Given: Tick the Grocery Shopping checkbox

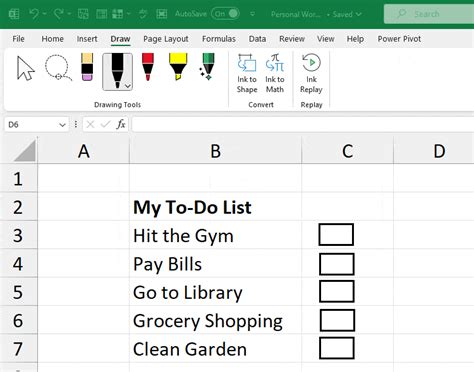Looking at the screenshot, I should click(x=337, y=320).
